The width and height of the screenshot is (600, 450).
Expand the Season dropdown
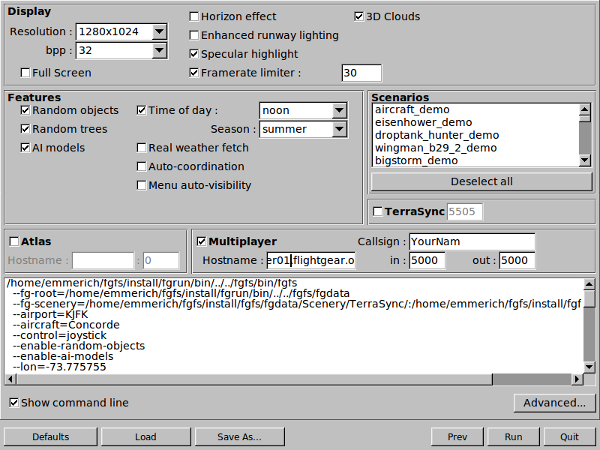(339, 129)
